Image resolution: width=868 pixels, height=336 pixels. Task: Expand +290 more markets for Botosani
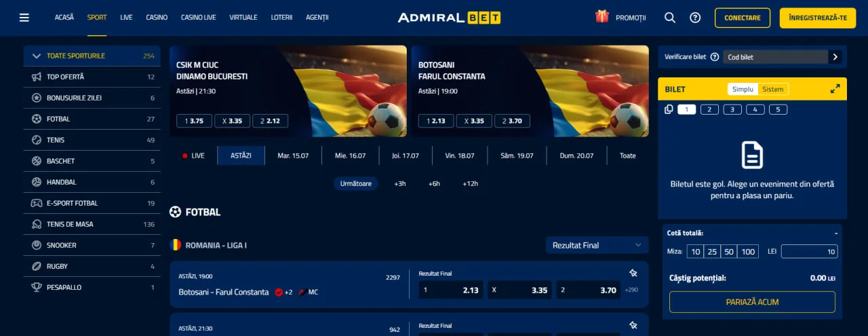(631, 291)
